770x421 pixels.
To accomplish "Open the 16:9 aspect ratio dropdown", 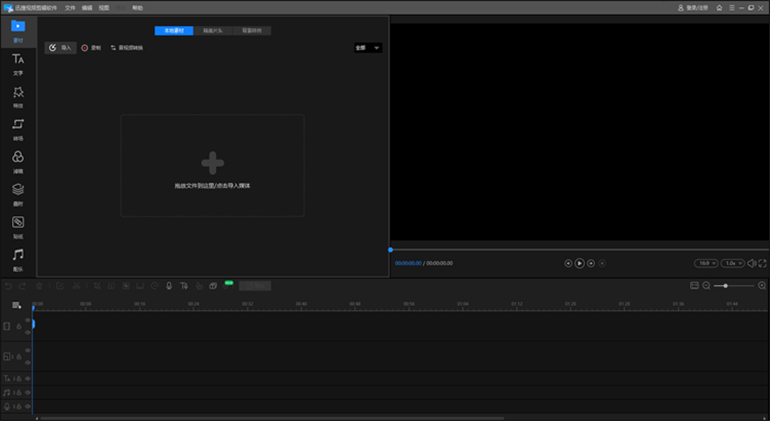I will click(x=706, y=263).
